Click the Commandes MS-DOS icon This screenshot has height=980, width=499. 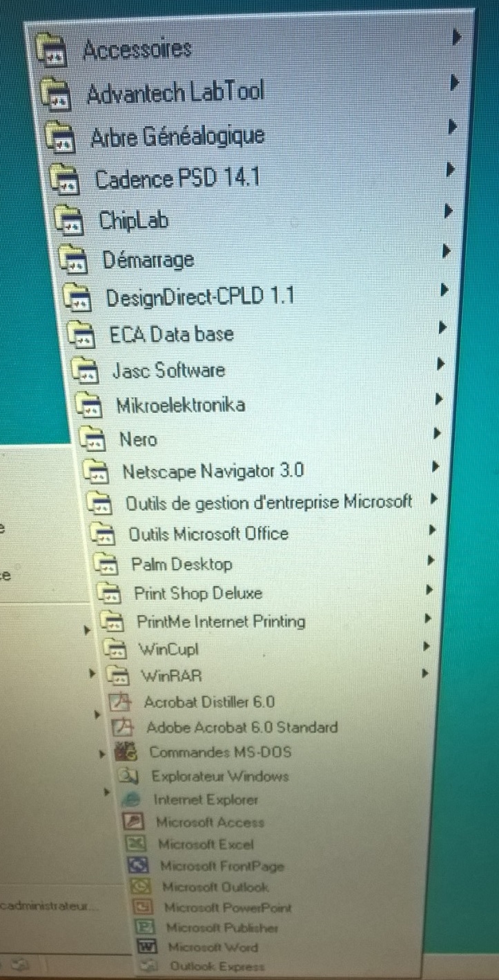coord(125,752)
